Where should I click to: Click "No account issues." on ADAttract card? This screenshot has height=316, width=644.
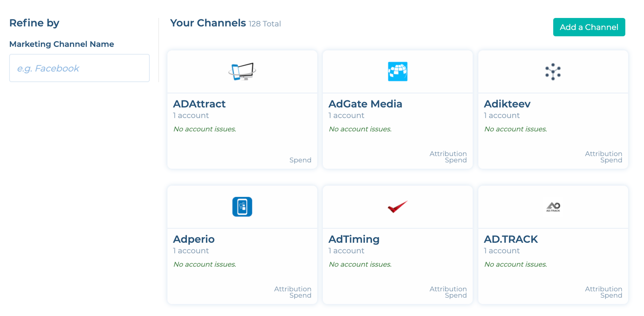click(205, 129)
